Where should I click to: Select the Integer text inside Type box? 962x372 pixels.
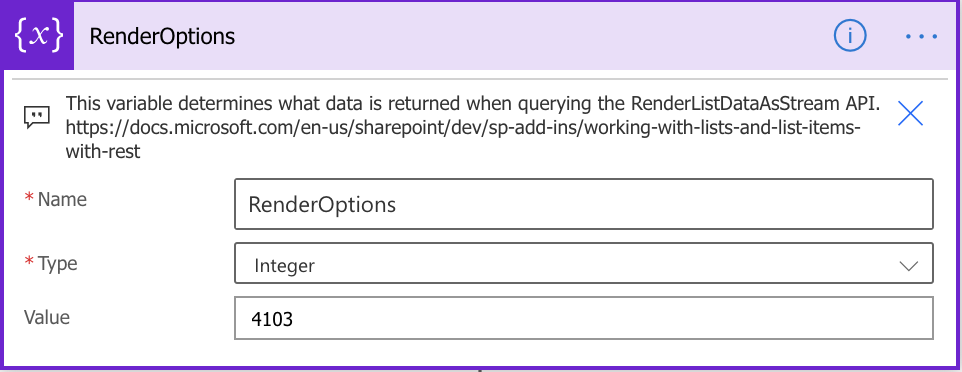tap(284, 266)
